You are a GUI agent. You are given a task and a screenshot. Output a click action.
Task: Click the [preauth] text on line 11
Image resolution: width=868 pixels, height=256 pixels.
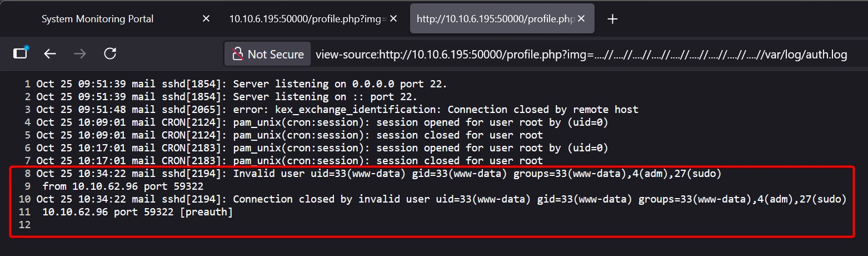click(207, 212)
